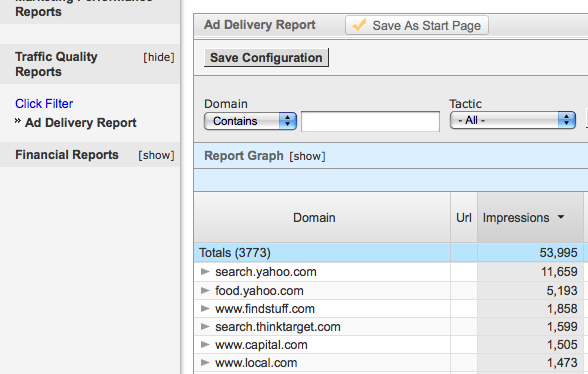The width and height of the screenshot is (588, 374).
Task: Expand the www.capital.com row
Action: pos(205,344)
